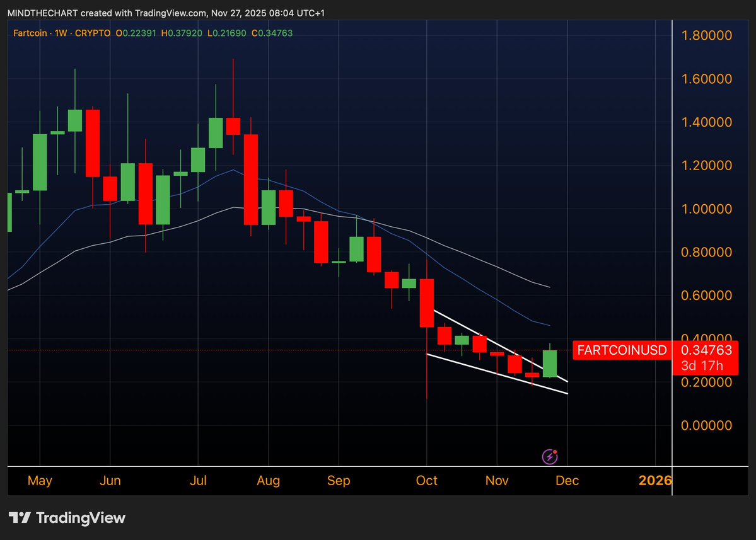Click the TradingView logo at bottom left
The width and height of the screenshot is (756, 540).
tap(67, 518)
